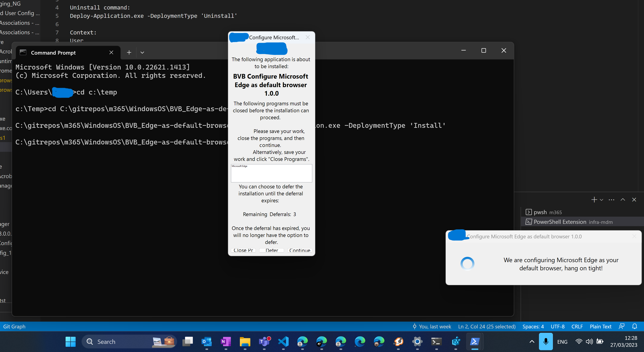
Task: Open Outlook from the taskbar
Action: click(x=207, y=342)
